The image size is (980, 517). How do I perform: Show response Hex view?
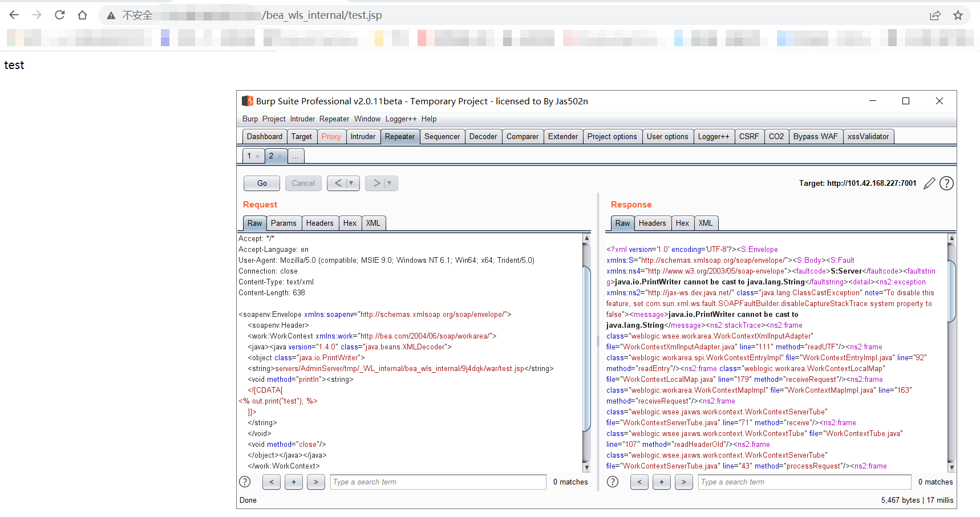click(683, 223)
